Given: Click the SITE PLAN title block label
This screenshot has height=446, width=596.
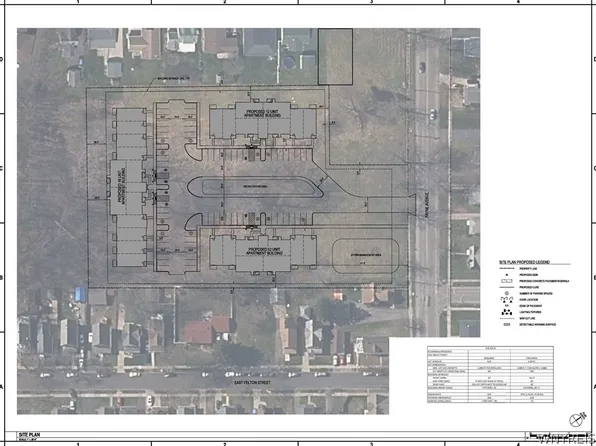Looking at the screenshot, I should 29,435.
